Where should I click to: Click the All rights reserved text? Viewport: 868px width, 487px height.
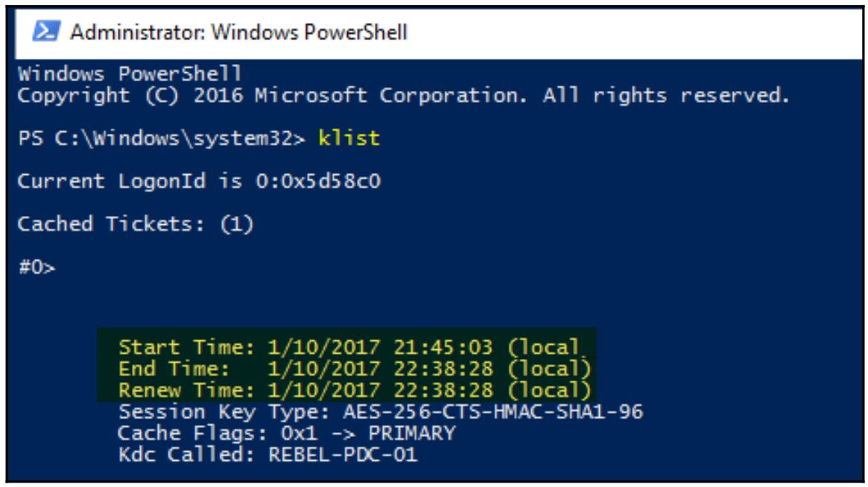(665, 95)
